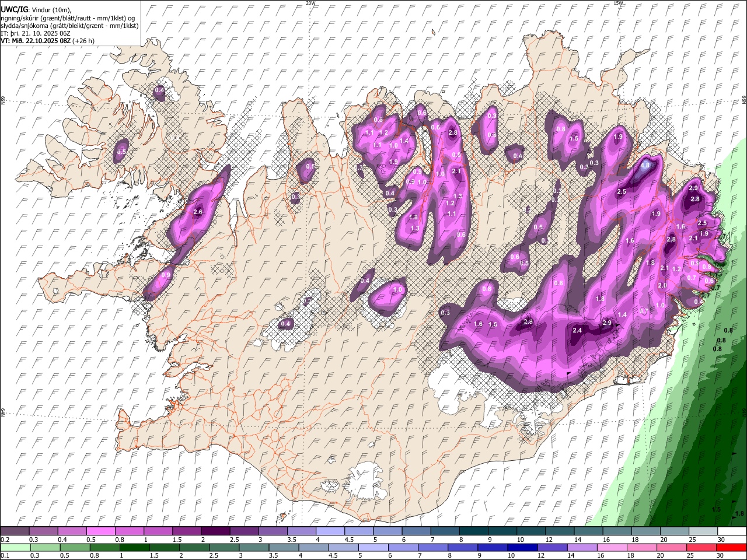Viewport: 747px width, 560px height.
Task: Select the crimson 25 swatch in the bottom legend row
Action: pos(701,547)
